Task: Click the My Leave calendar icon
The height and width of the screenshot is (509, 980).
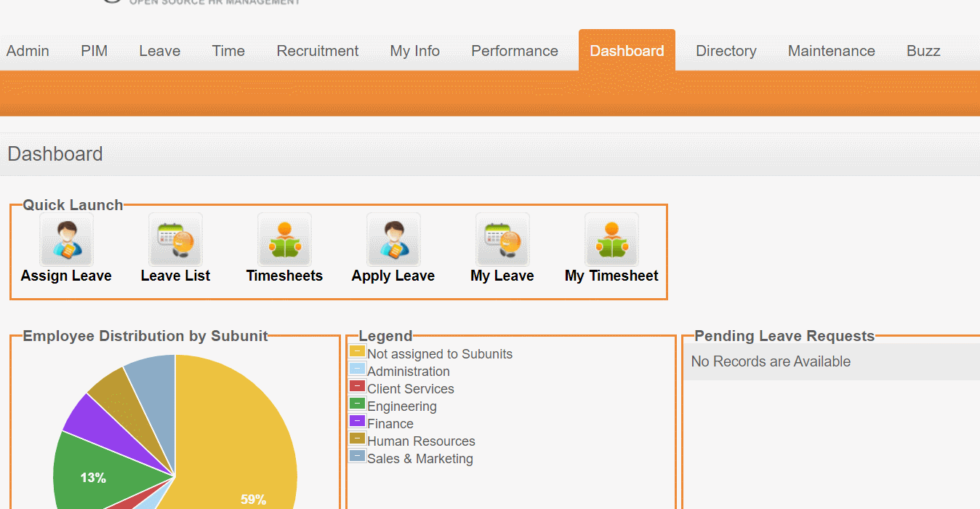Action: [x=502, y=239]
